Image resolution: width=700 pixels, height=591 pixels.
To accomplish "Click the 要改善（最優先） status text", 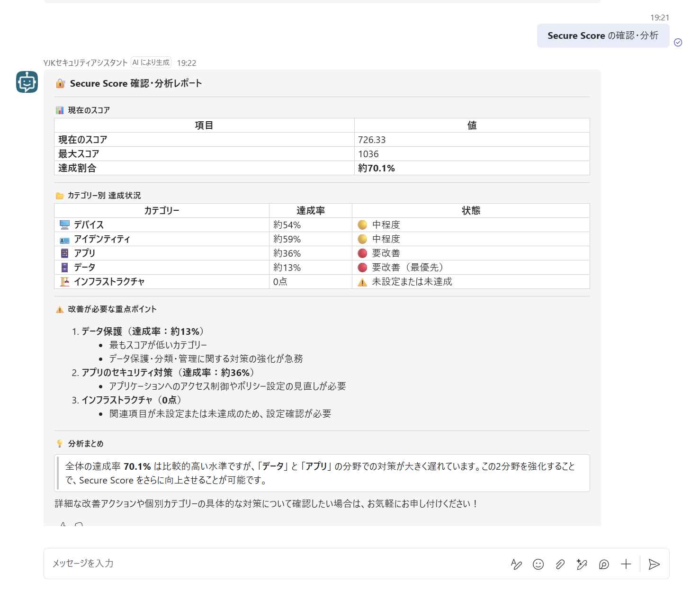I will coord(408,268).
